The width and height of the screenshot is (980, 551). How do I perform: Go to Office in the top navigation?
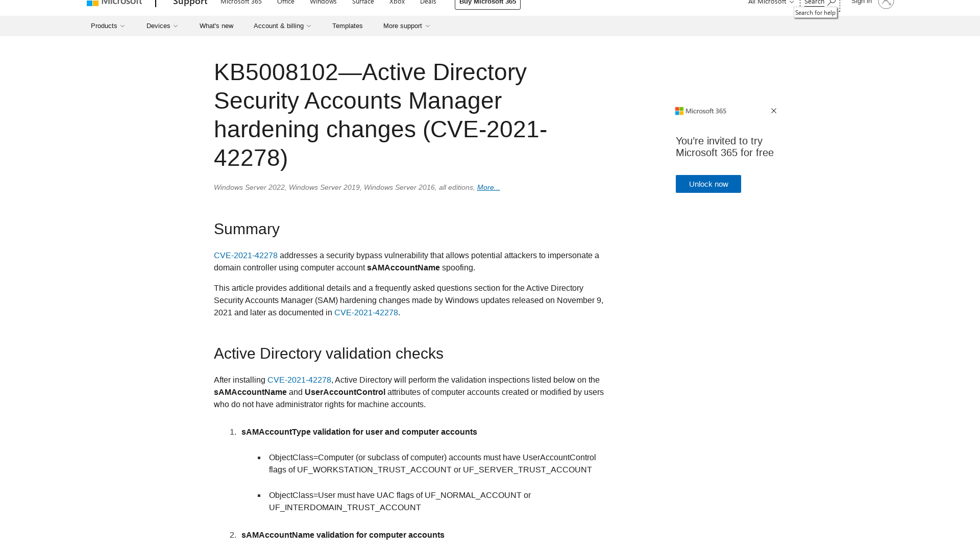[286, 3]
